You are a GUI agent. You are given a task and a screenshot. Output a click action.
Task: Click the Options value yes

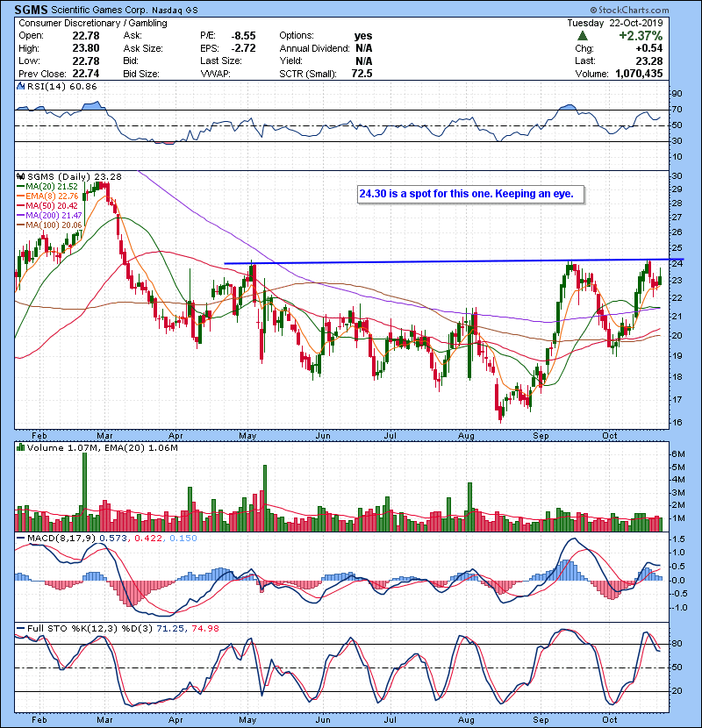point(363,36)
